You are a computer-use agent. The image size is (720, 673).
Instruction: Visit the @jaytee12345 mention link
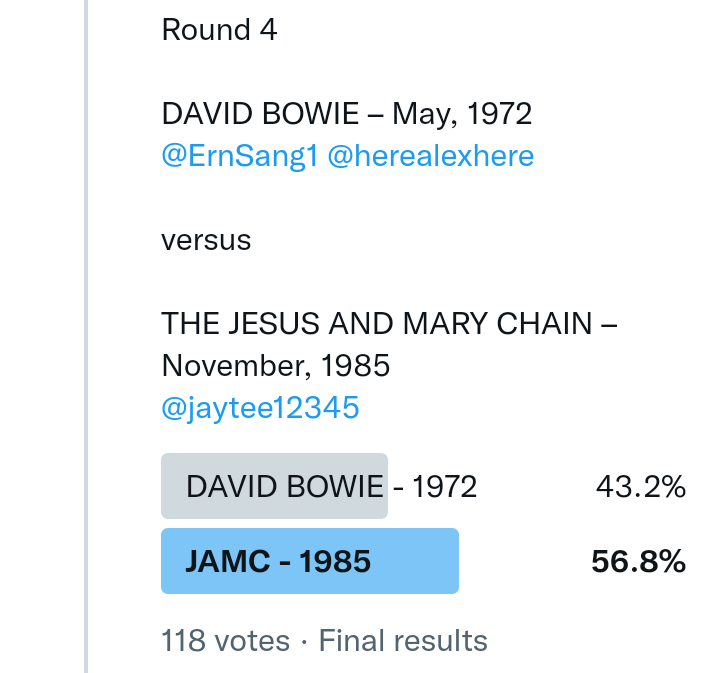click(x=260, y=408)
